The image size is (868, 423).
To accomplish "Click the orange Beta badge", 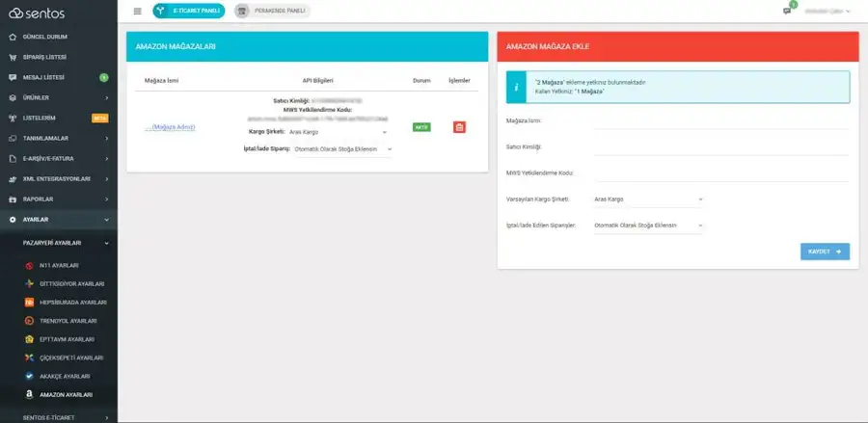I will tap(100, 119).
